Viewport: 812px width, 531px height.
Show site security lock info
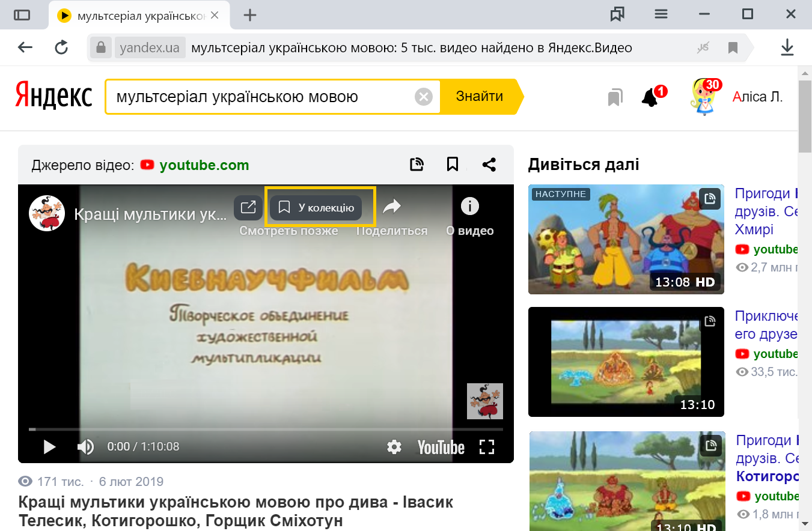[x=101, y=47]
